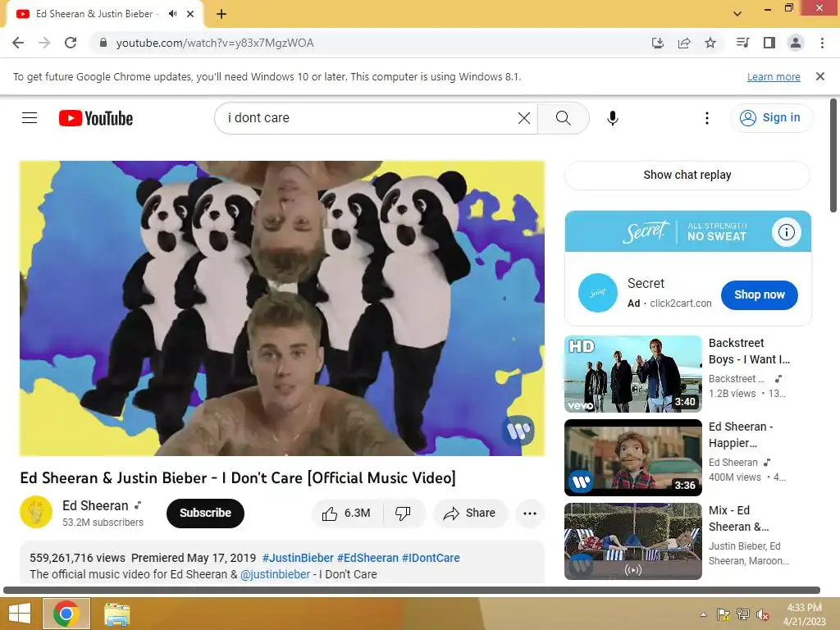Open Windows Start button

pos(20,614)
